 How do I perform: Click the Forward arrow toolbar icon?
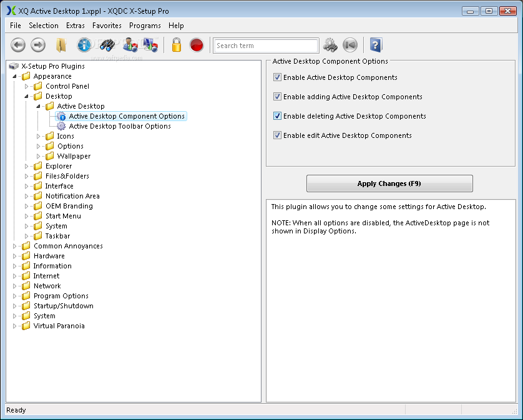click(x=38, y=45)
